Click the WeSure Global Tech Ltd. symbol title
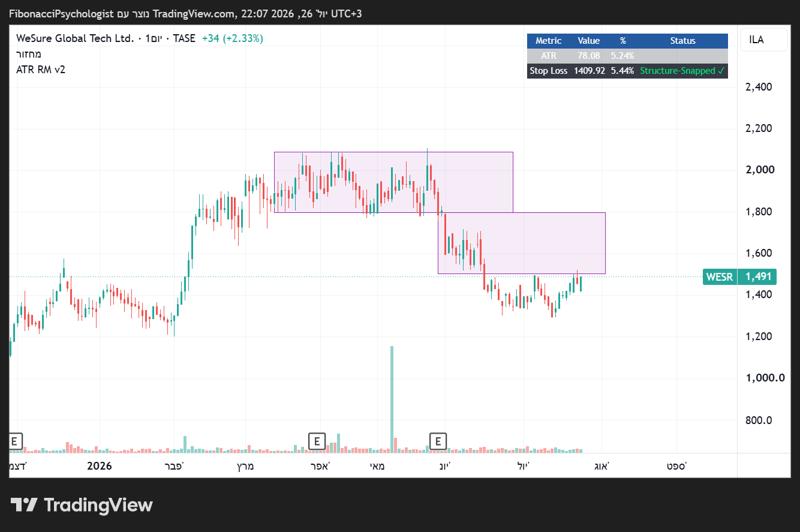 (x=75, y=38)
